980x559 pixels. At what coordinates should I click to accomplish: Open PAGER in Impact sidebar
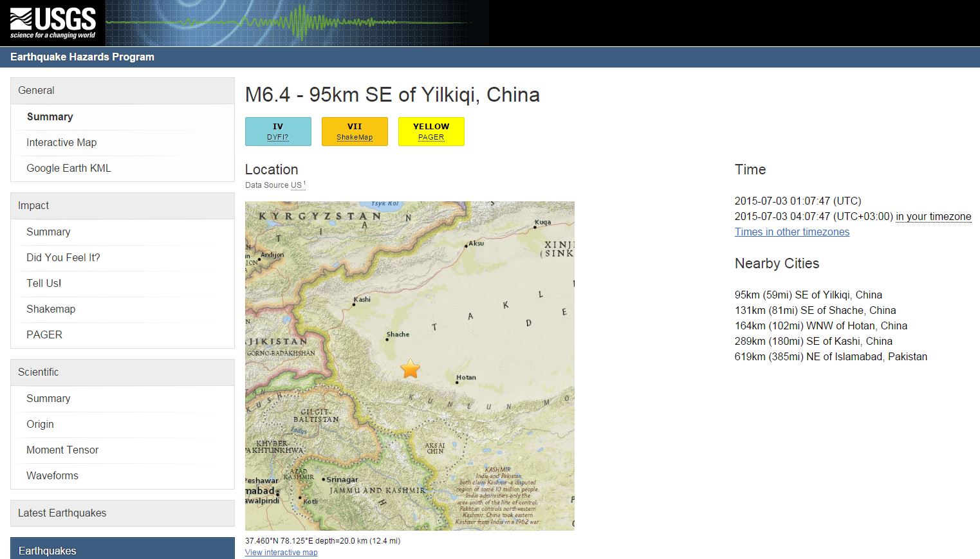coord(44,335)
